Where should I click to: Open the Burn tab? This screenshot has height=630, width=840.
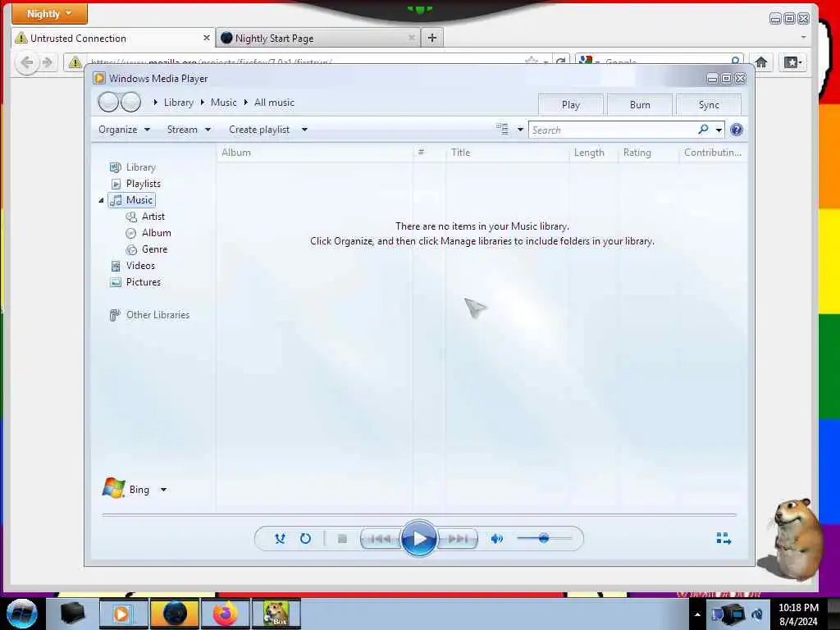point(640,105)
